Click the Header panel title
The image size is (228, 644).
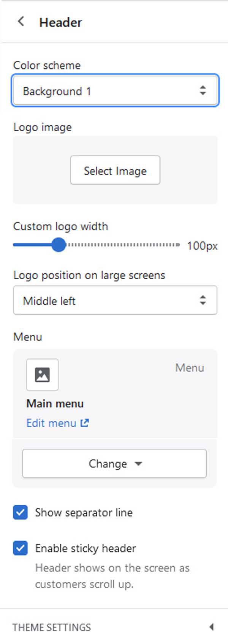[60, 22]
